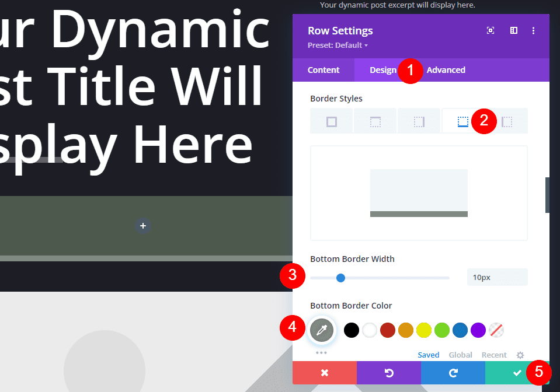
Task: Open color palette settings gear
Action: [520, 355]
